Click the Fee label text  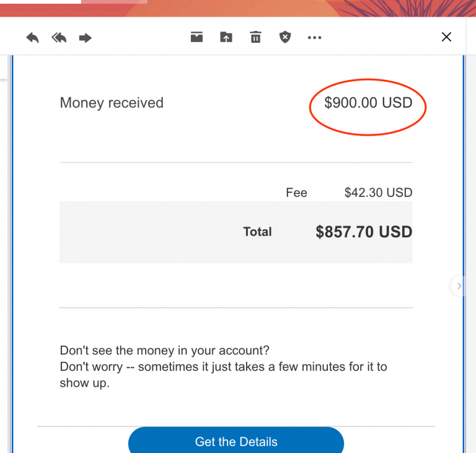[x=296, y=193]
